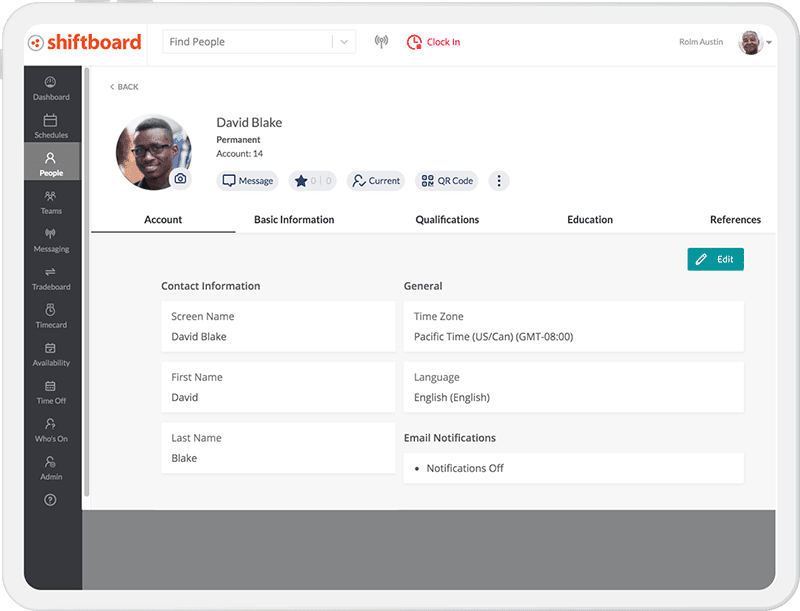Go to Teams in sidebar
This screenshot has width=800, height=611.
[x=51, y=202]
